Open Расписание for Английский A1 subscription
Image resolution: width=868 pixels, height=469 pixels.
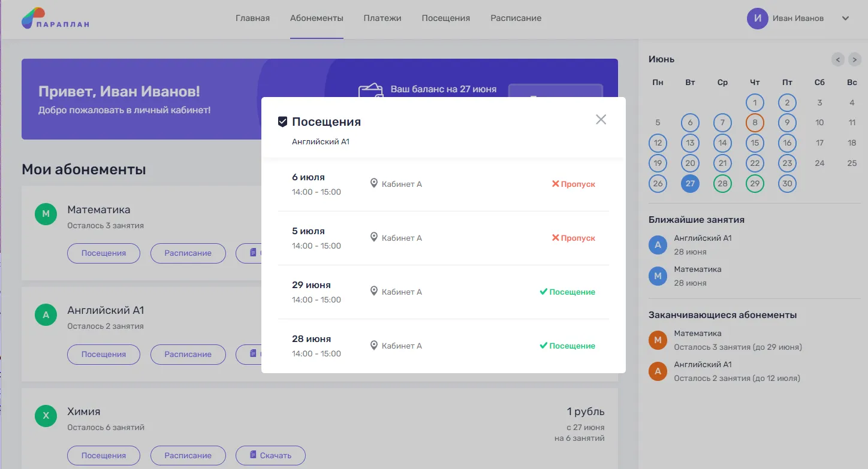pyautogui.click(x=188, y=355)
